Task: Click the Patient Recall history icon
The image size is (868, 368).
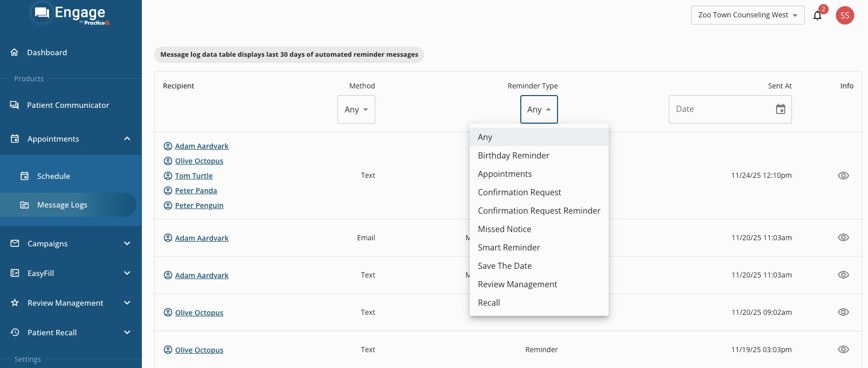Action: pyautogui.click(x=15, y=332)
